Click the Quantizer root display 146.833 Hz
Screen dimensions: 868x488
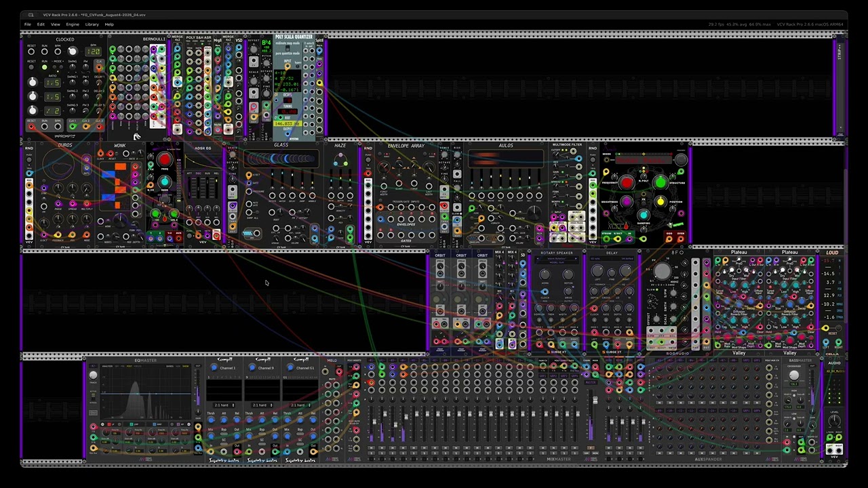(x=288, y=124)
